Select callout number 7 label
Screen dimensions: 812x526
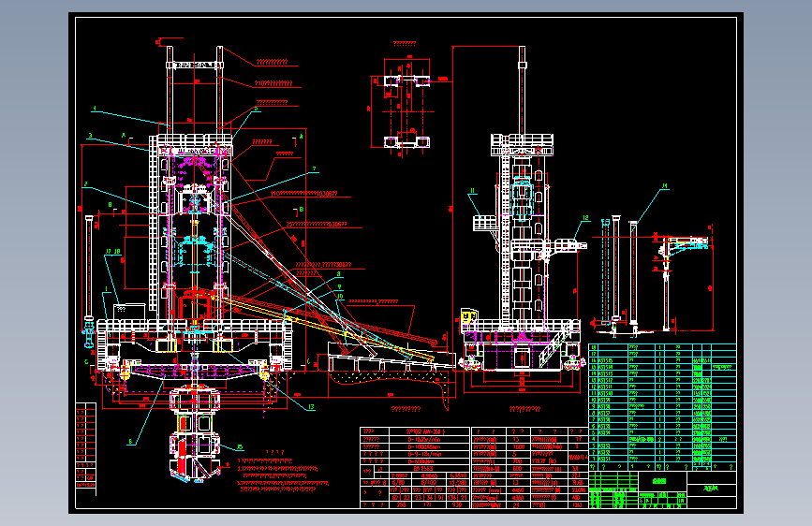coord(314,169)
